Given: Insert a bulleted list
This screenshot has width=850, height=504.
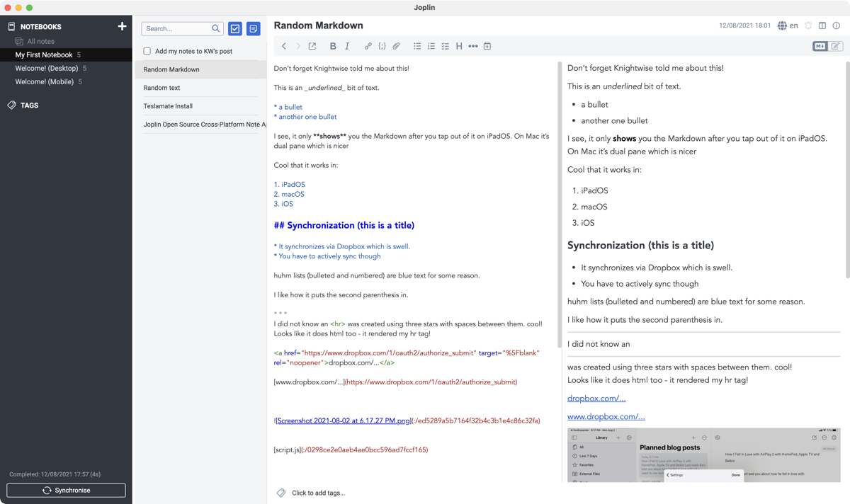Looking at the screenshot, I should click(x=417, y=46).
